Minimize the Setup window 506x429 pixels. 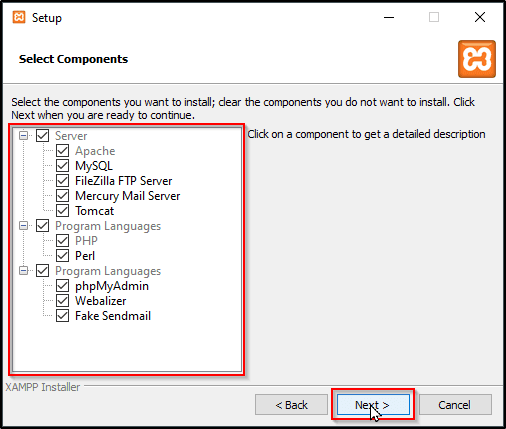click(389, 17)
